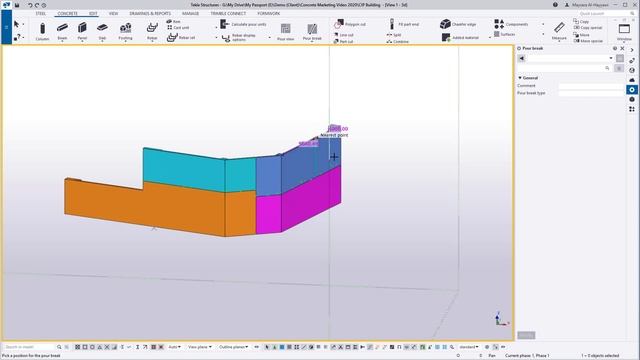Screen dimensions: 640x360
Task: Switch to the VIEW ribbon tab
Action: [x=113, y=13]
